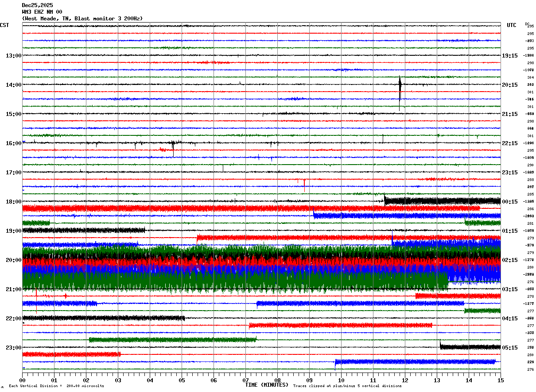The image size is (536, 392).
Task: Click the 03:15 UTC time label
Action: [510, 289]
